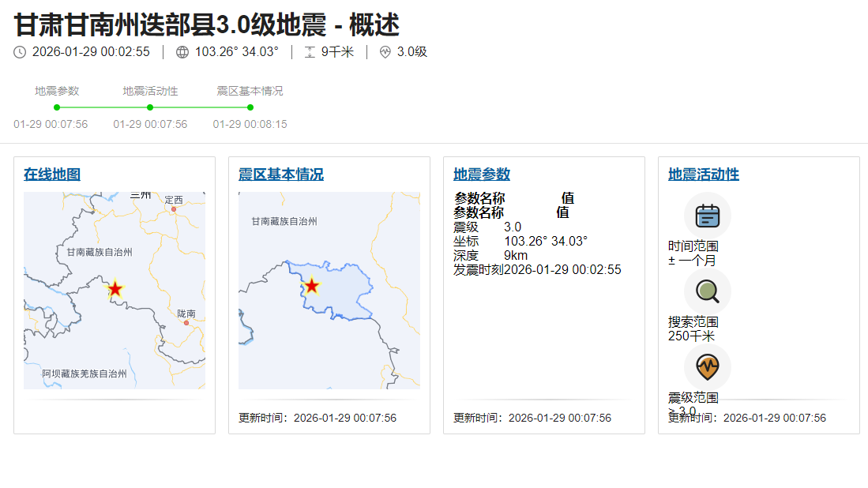Click the clock icon beside the earthquake time
Screen dimensions: 868x488
click(x=20, y=52)
